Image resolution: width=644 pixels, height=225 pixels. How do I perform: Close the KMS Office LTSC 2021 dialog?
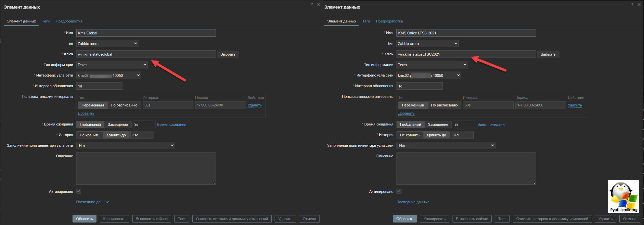click(639, 5)
